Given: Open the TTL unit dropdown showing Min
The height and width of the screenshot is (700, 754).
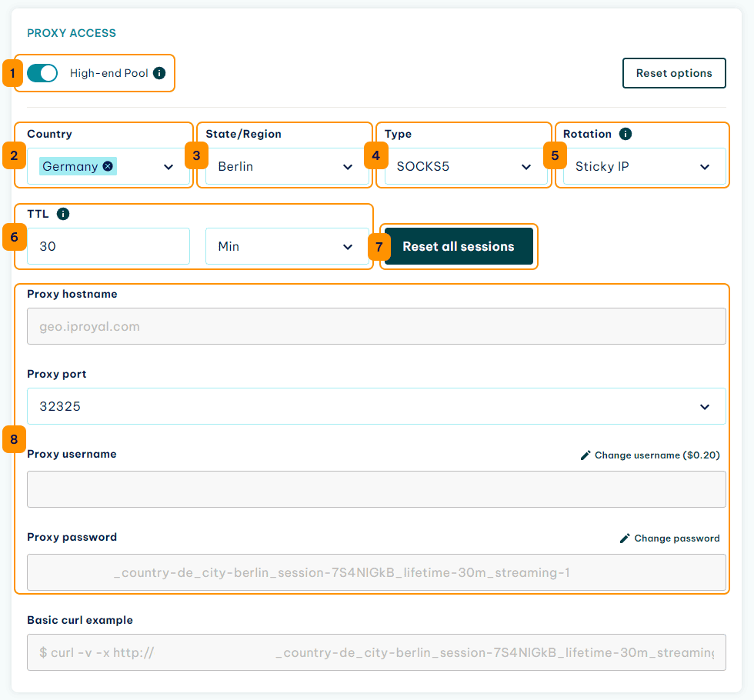Looking at the screenshot, I should pos(287,246).
